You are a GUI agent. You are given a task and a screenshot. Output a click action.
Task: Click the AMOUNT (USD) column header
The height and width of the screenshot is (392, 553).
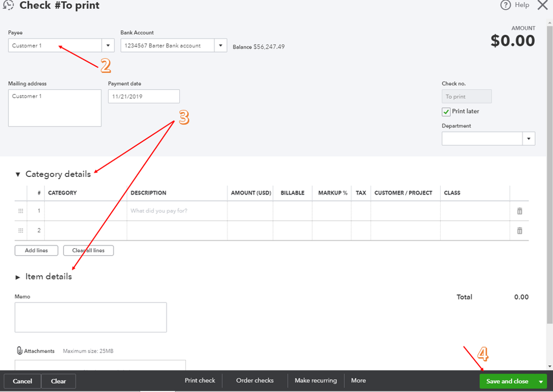(251, 192)
